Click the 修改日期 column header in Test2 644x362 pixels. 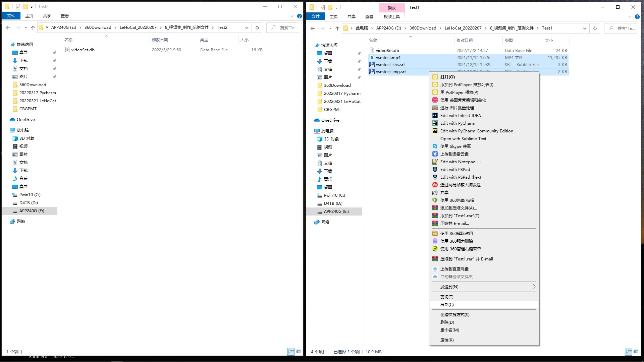point(160,40)
